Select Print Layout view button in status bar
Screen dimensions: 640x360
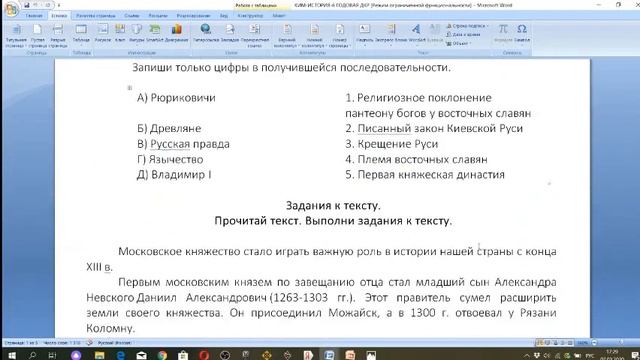(x=540, y=343)
